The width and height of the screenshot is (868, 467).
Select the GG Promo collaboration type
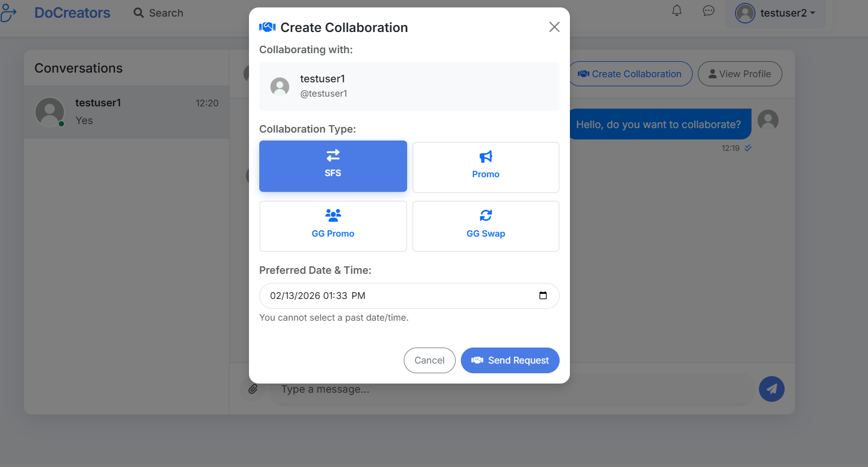pos(333,226)
